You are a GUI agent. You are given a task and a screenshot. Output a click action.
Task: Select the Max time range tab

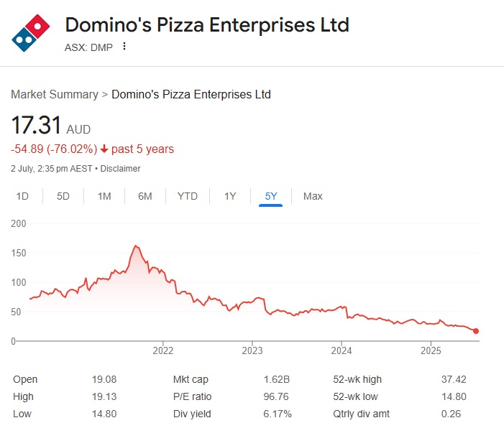(313, 196)
